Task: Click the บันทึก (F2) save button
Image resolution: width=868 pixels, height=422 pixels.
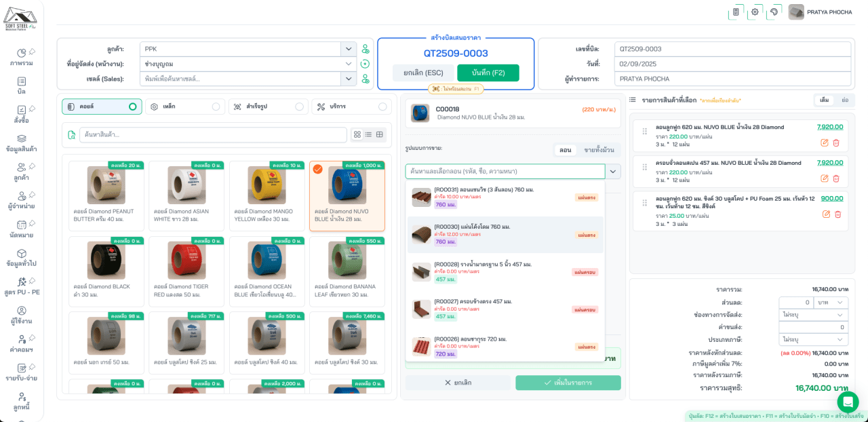Action: point(488,73)
